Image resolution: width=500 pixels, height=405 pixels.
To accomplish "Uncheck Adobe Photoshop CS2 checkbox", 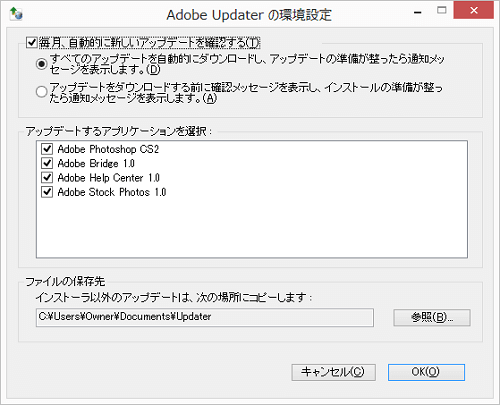I will [x=47, y=149].
